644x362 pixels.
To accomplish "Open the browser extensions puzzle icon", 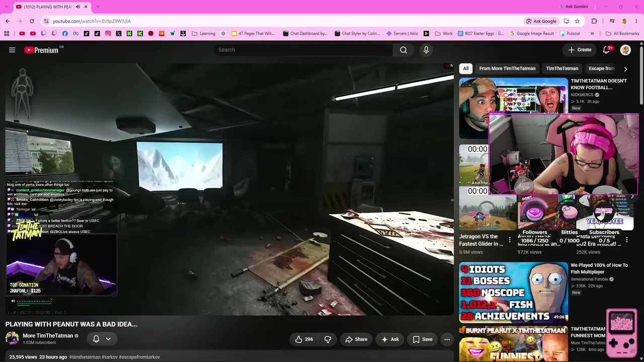I will [x=594, y=21].
